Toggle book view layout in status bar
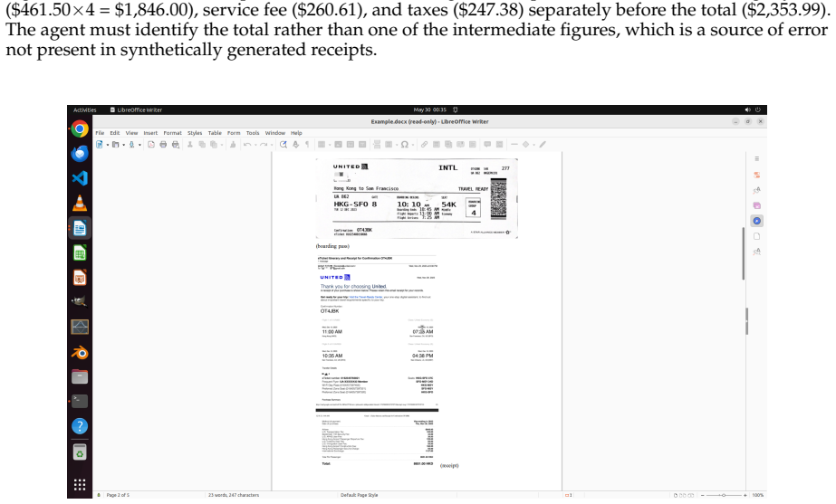This screenshot has height=504, width=836. [x=690, y=496]
